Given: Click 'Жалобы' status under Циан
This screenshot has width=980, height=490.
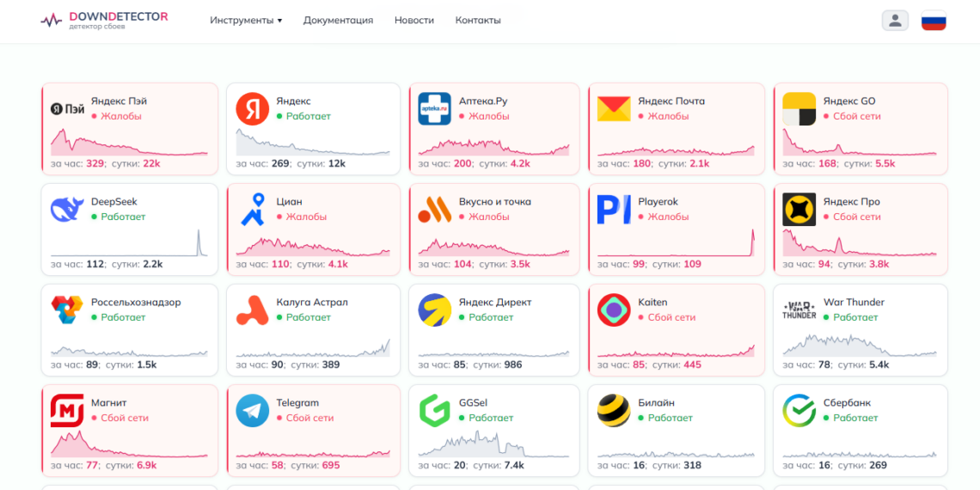Looking at the screenshot, I should (301, 217).
